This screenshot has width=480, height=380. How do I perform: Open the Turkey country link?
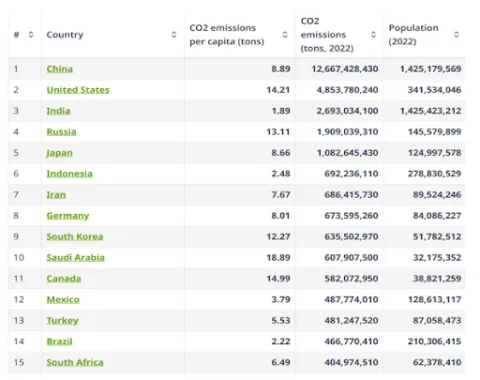pyautogui.click(x=62, y=320)
